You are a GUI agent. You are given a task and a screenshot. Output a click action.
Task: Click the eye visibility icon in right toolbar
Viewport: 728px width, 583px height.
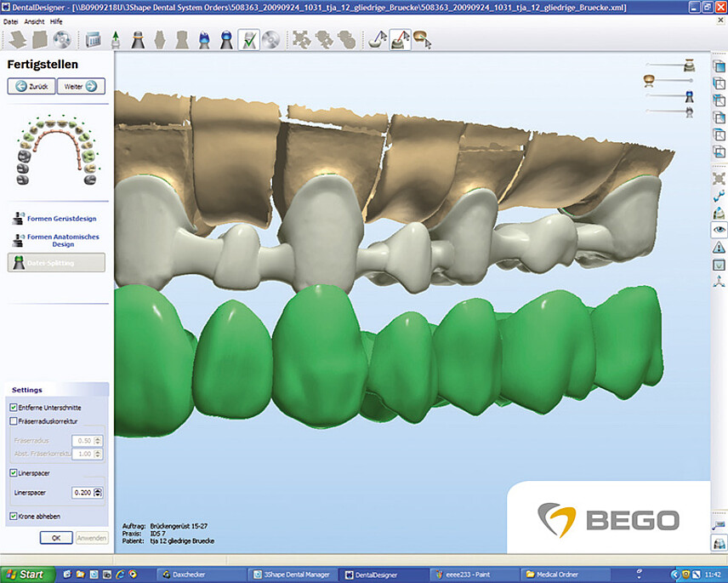(719, 230)
